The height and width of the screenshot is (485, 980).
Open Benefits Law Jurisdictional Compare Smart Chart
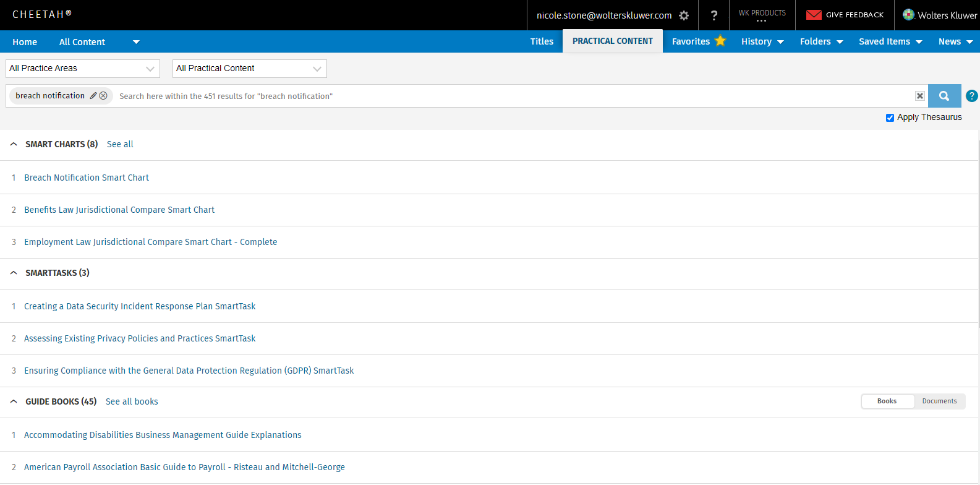click(x=119, y=210)
